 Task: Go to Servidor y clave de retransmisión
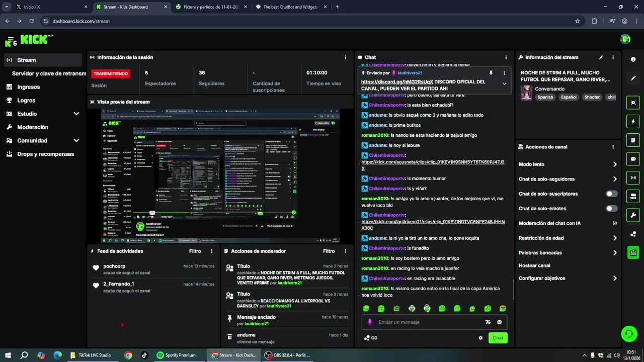coord(49,73)
